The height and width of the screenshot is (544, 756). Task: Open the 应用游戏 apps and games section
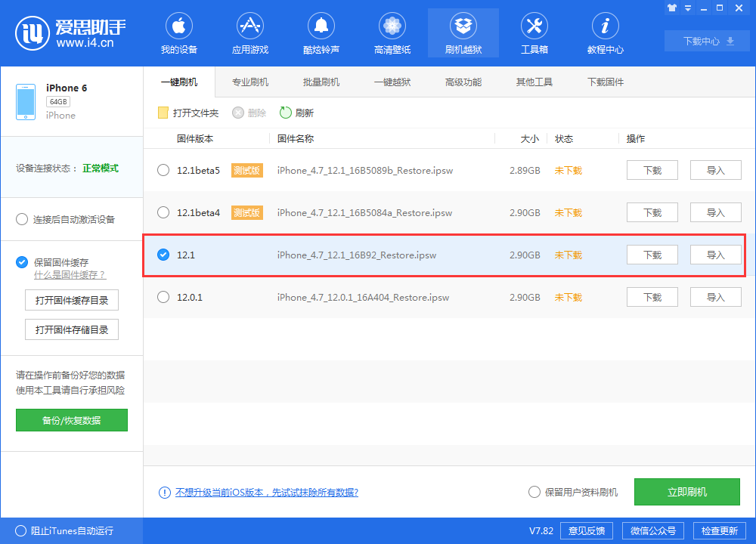(249, 32)
